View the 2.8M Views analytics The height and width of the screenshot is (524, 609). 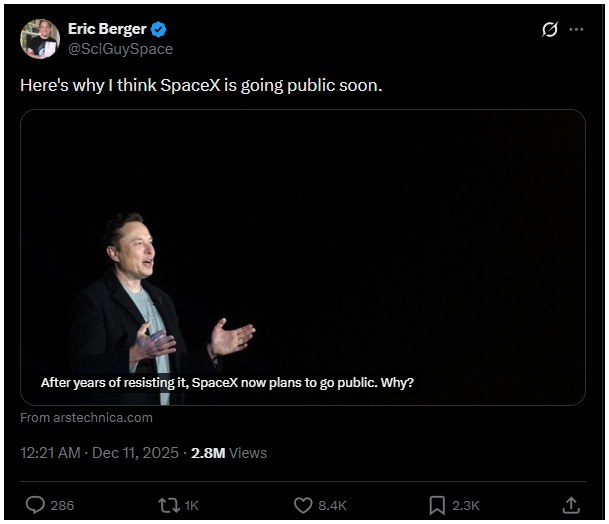[228, 453]
